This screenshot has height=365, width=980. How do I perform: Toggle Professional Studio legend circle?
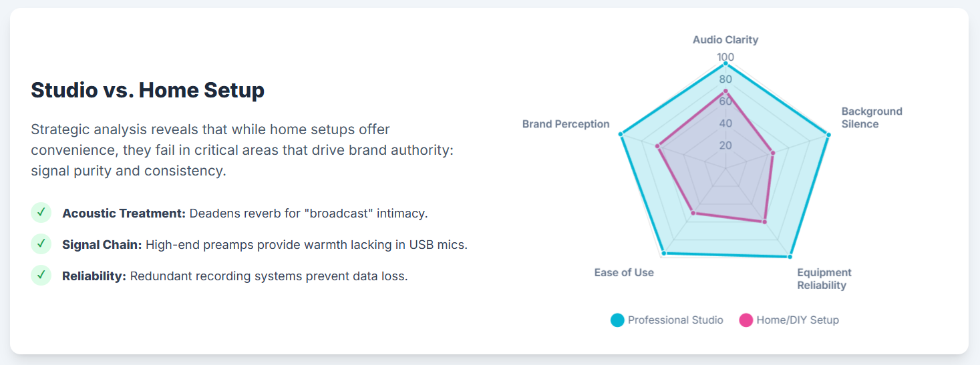(x=617, y=320)
